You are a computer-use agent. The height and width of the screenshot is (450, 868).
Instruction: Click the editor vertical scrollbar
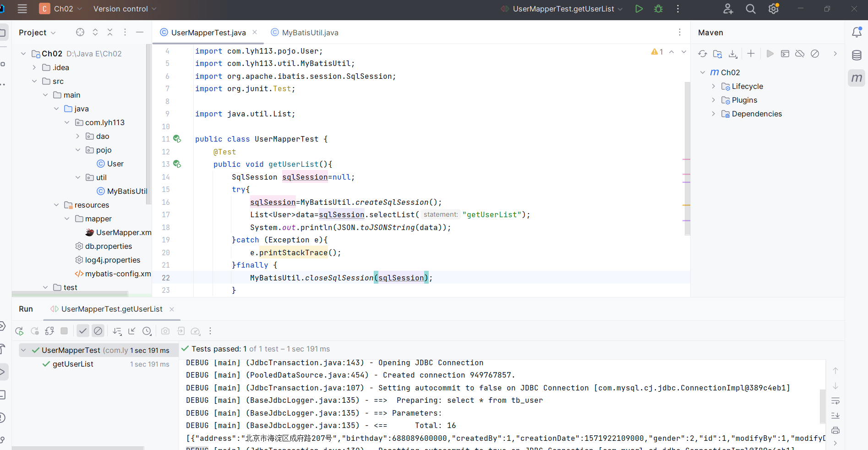(x=687, y=158)
